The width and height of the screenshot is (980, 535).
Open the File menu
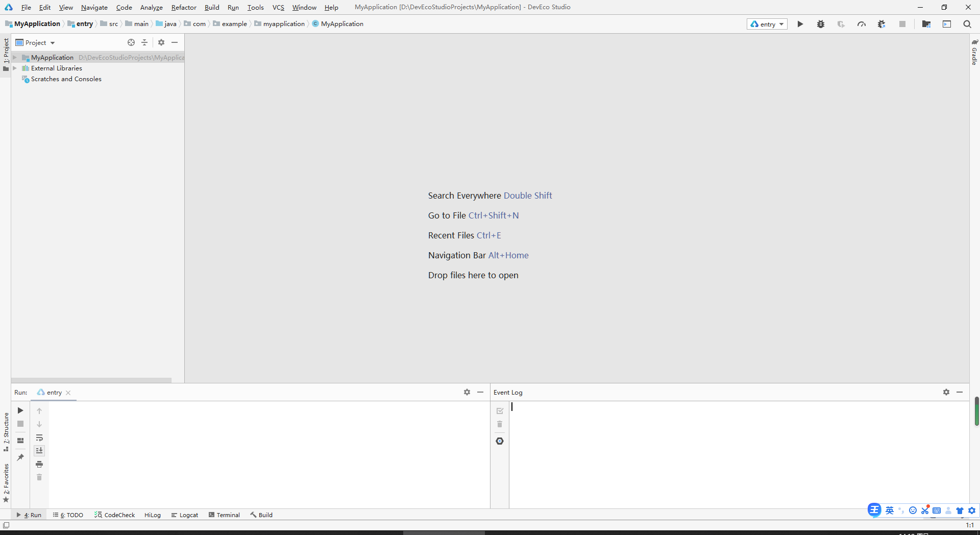[26, 7]
